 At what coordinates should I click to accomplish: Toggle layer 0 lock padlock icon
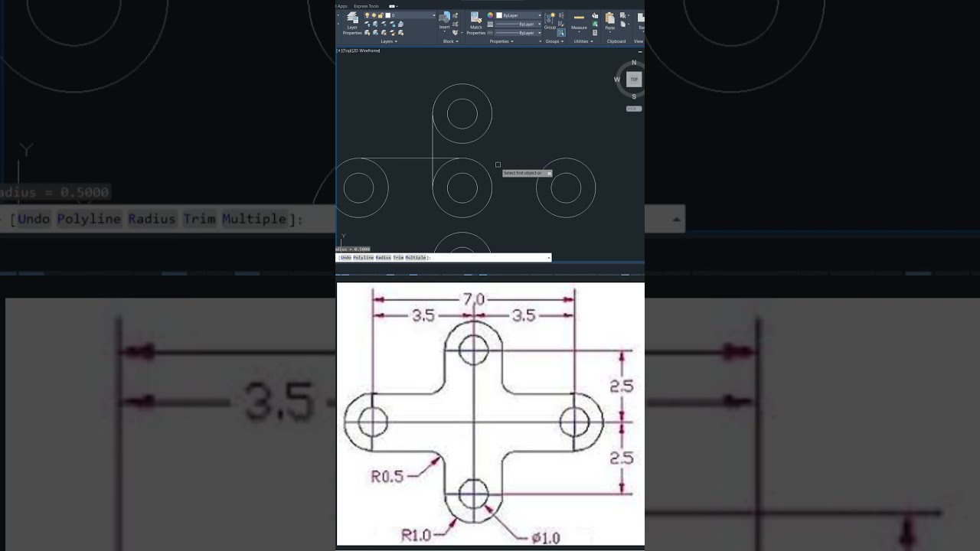pyautogui.click(x=381, y=15)
